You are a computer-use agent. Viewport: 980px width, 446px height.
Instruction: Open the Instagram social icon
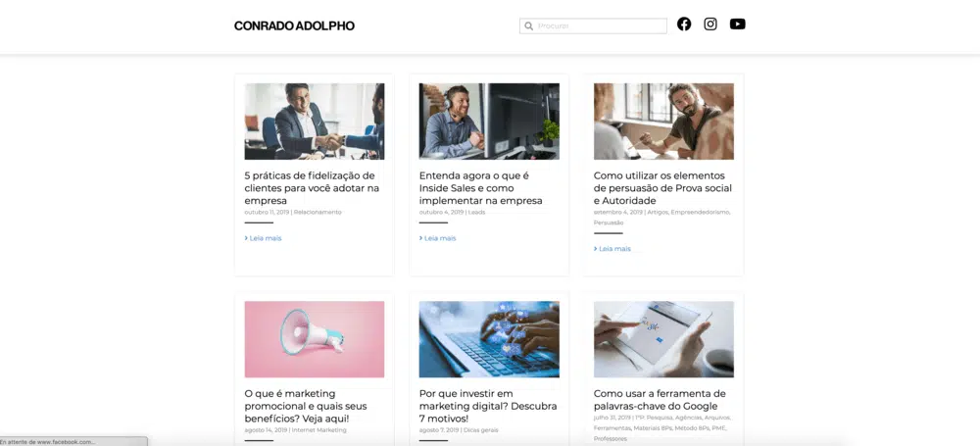coord(710,25)
